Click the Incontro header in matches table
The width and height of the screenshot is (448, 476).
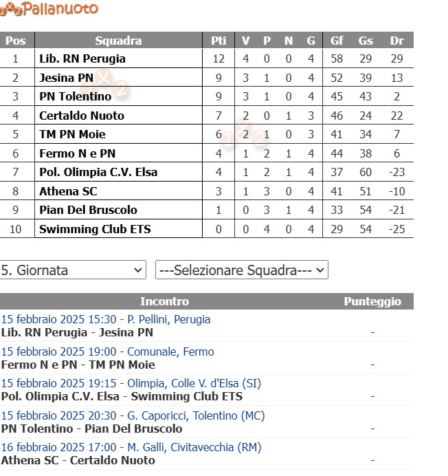click(164, 301)
